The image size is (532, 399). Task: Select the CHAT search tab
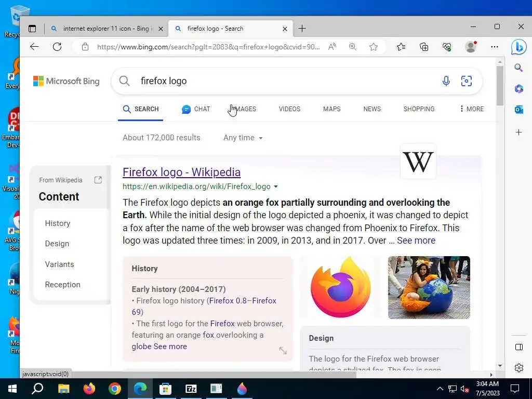(196, 109)
